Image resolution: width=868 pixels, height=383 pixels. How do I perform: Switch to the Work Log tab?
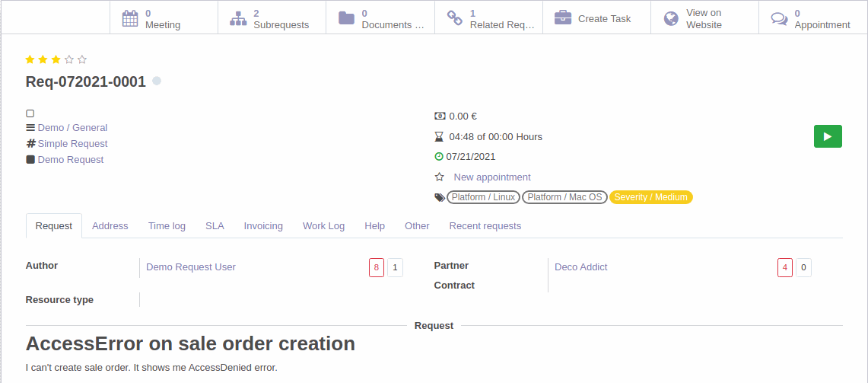[324, 226]
